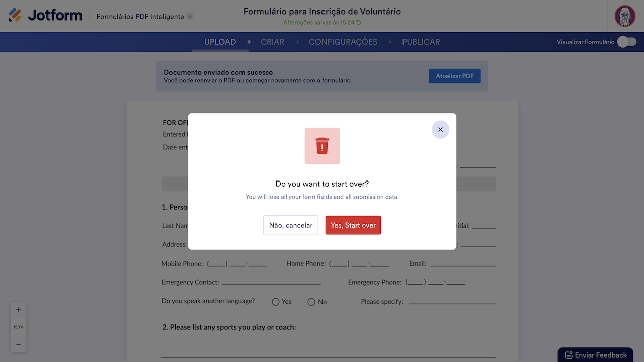The image size is (644, 362).
Task: Click the red trash warning icon
Action: pyautogui.click(x=322, y=146)
